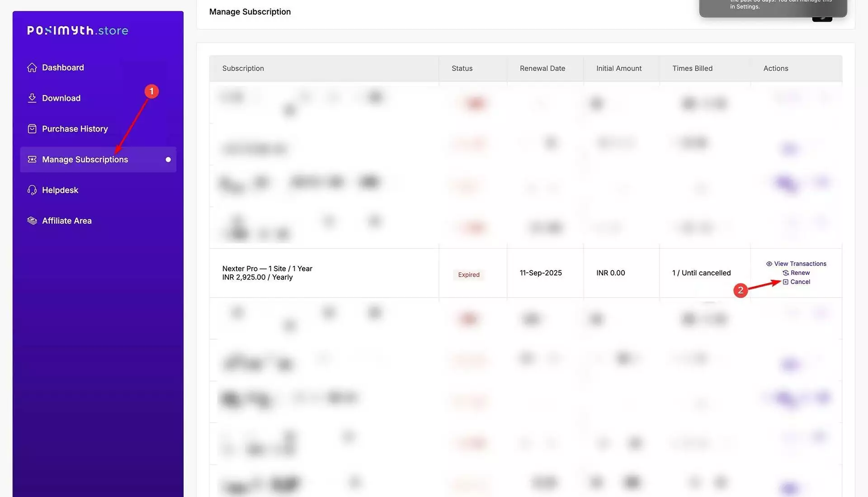Toggle the eye icon beside View Transactions
The image size is (868, 497).
[x=769, y=264]
